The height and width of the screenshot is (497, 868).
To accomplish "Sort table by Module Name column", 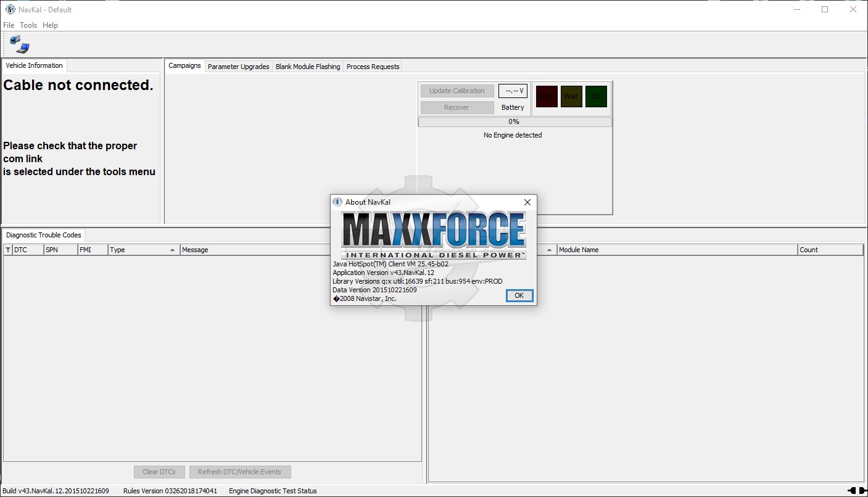I will point(677,250).
